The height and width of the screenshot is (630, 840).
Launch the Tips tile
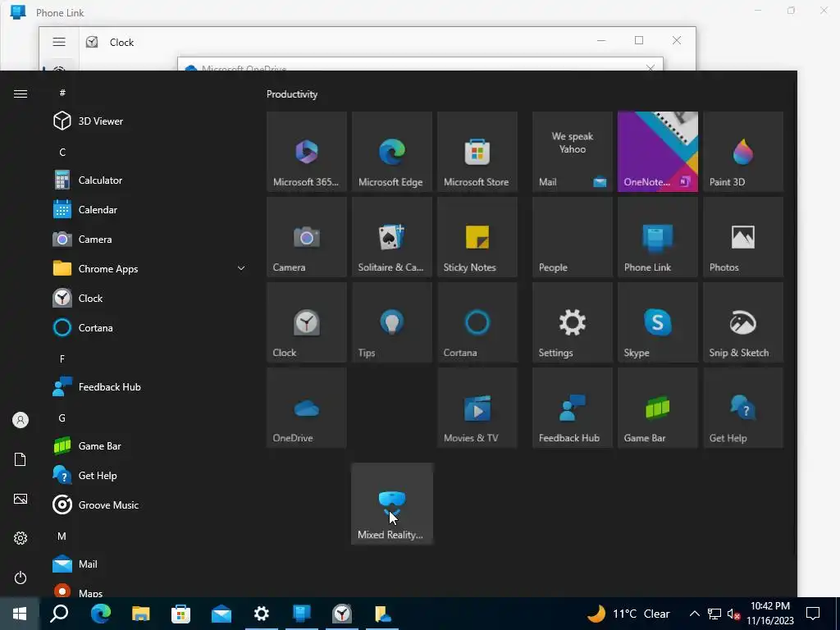391,322
